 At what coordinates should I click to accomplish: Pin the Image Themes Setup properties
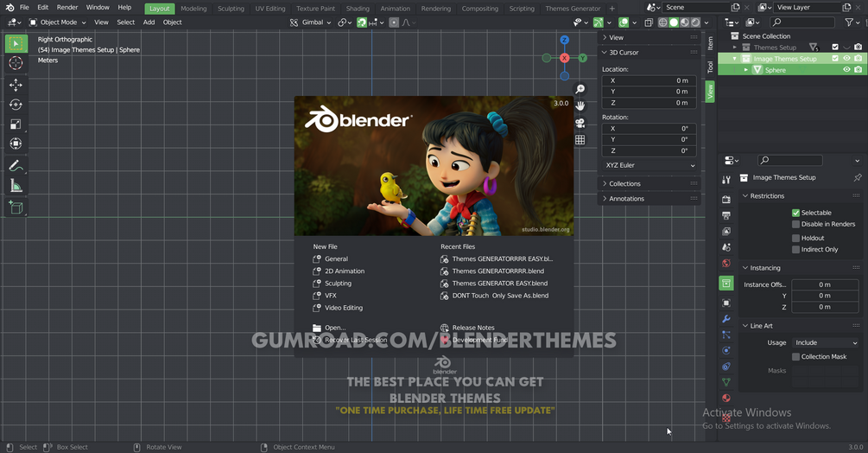click(x=858, y=178)
